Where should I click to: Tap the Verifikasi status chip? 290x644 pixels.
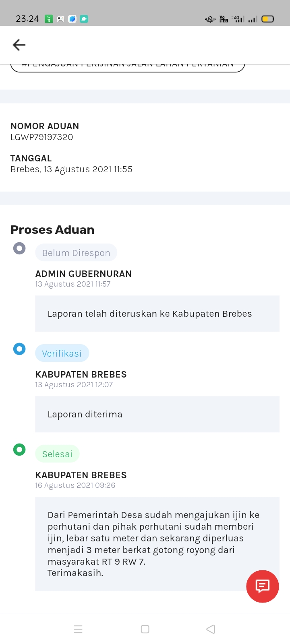[62, 353]
